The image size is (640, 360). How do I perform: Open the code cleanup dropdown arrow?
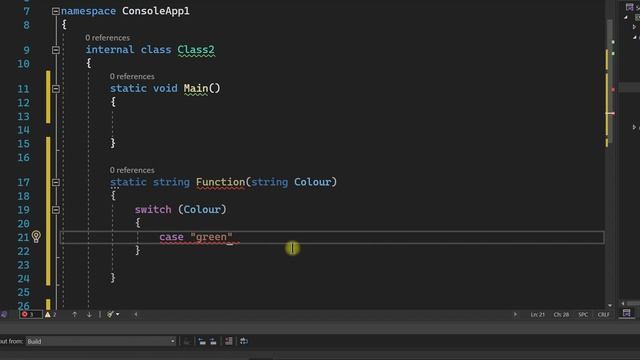coord(118,314)
